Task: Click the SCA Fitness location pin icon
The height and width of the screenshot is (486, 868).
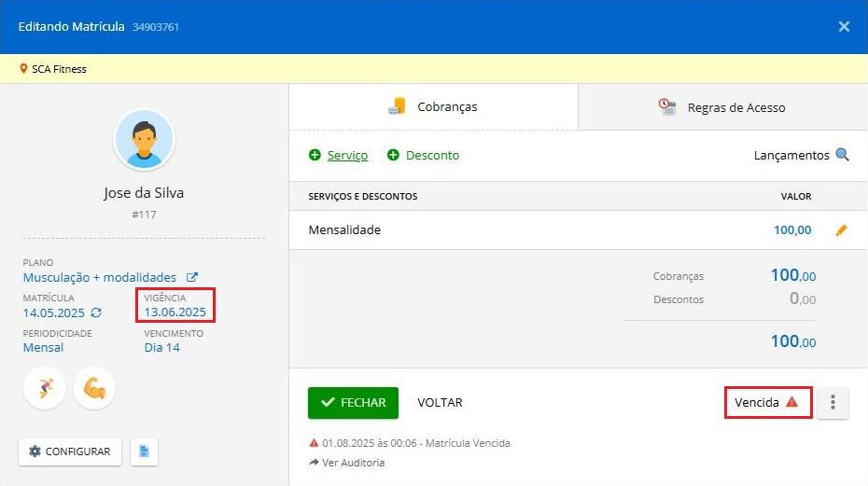Action: [23, 69]
